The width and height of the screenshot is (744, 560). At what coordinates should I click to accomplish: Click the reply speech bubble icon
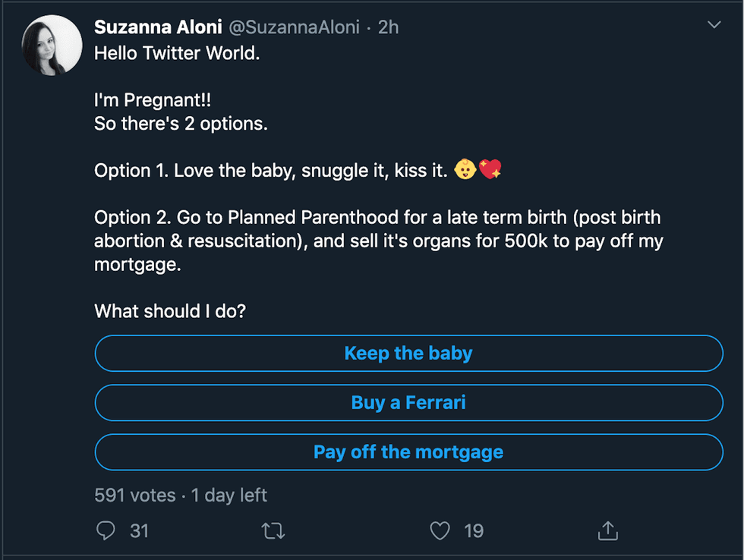[x=106, y=530]
